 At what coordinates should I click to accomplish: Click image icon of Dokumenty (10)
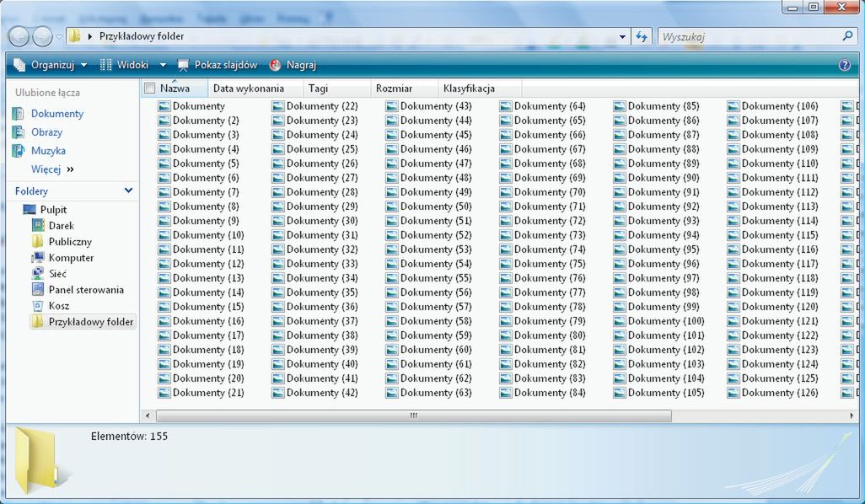point(164,235)
